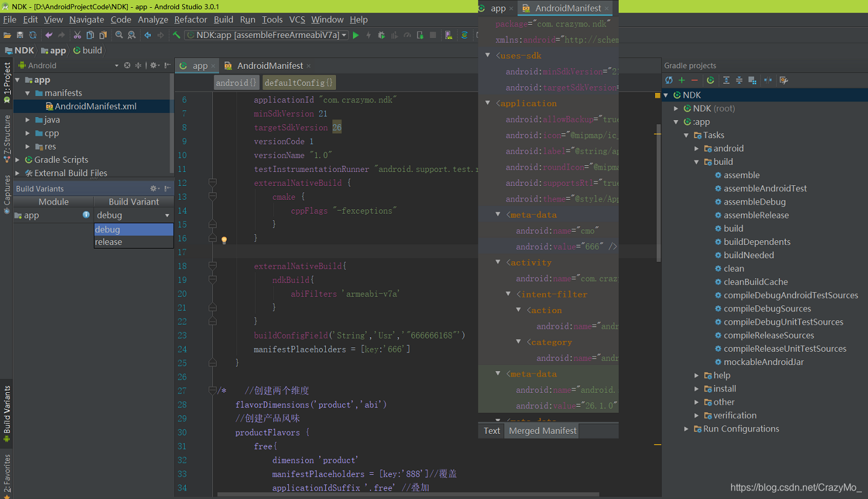Screen dimensions: 868x499
Task: Collapse the Tasks node in Gradle
Action: tap(686, 135)
